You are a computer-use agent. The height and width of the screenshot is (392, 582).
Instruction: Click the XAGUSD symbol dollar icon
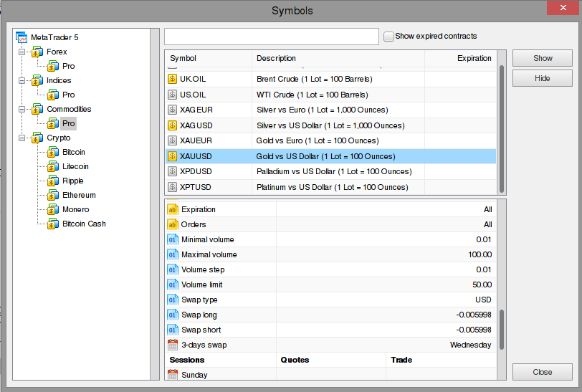pos(172,125)
